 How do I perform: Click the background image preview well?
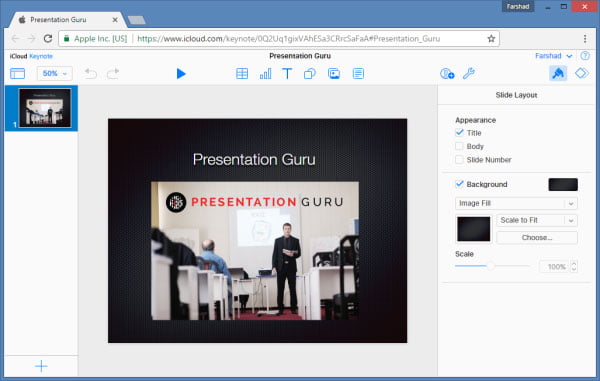tap(473, 229)
